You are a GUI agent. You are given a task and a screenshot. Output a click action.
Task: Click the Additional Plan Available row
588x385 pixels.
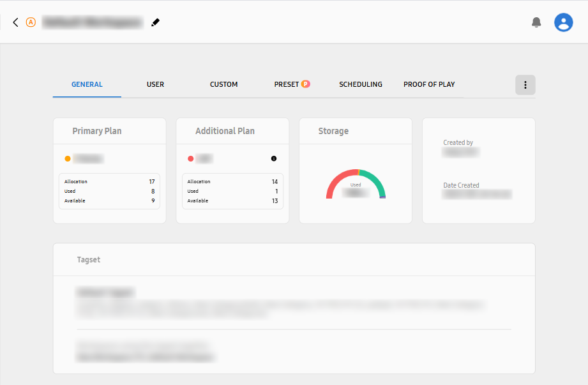[232, 201]
